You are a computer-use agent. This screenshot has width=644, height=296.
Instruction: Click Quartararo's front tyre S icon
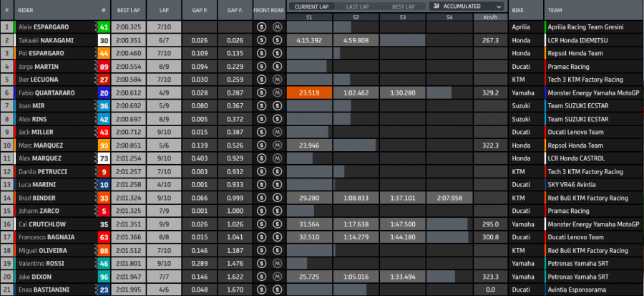tap(260, 93)
